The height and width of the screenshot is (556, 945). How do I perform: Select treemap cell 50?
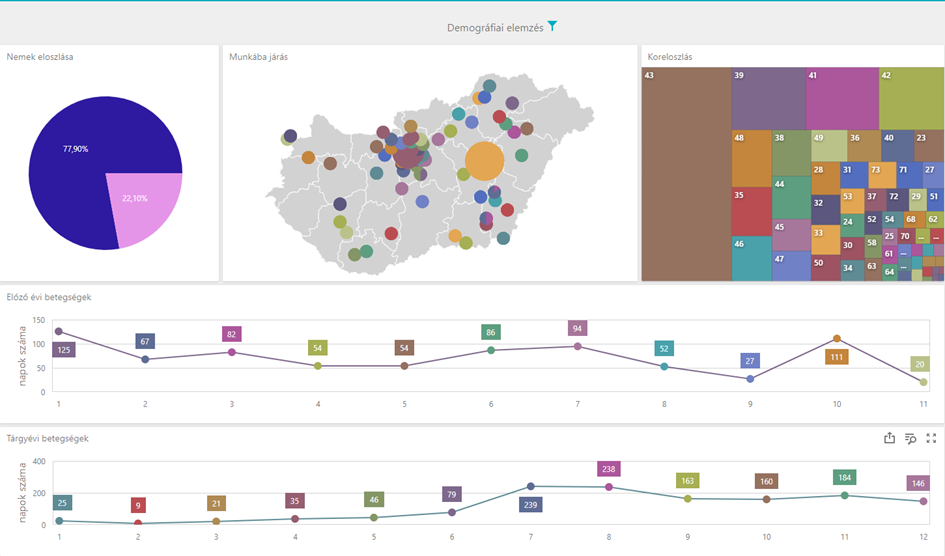[826, 268]
